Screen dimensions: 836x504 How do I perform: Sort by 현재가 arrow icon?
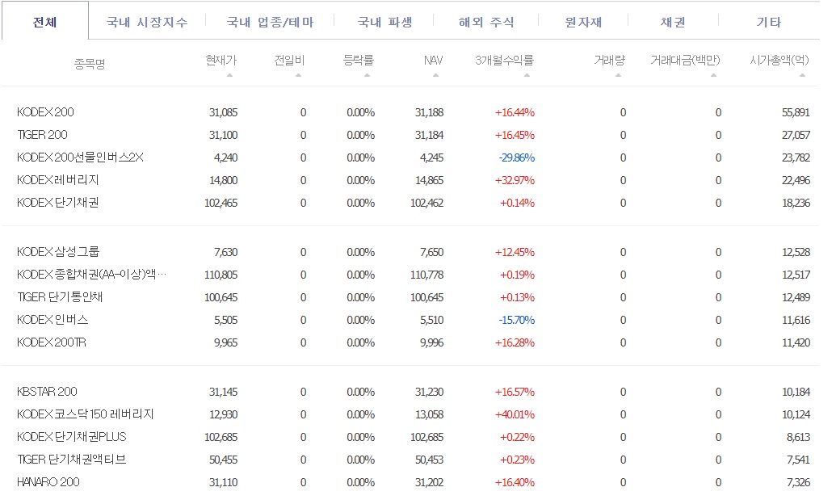point(229,75)
